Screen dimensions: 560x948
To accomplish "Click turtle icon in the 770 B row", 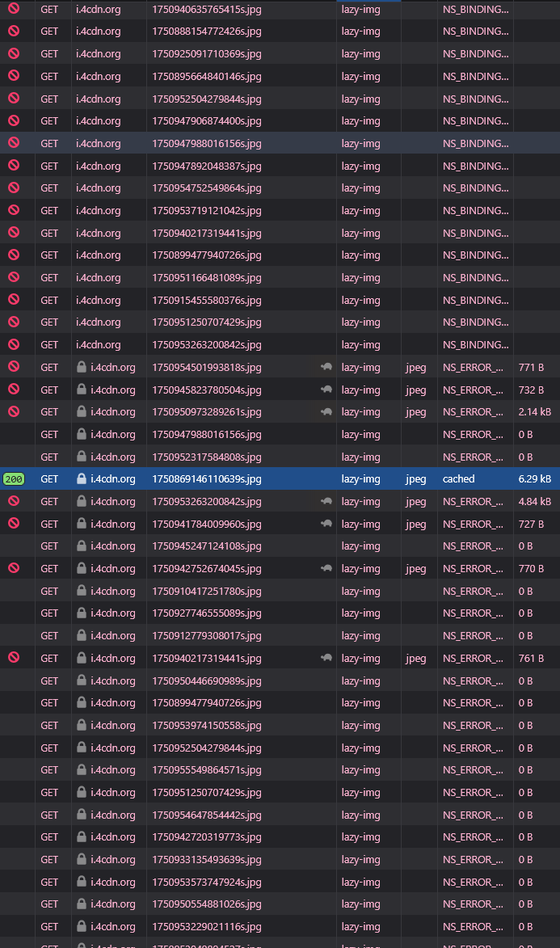I will (x=326, y=568).
